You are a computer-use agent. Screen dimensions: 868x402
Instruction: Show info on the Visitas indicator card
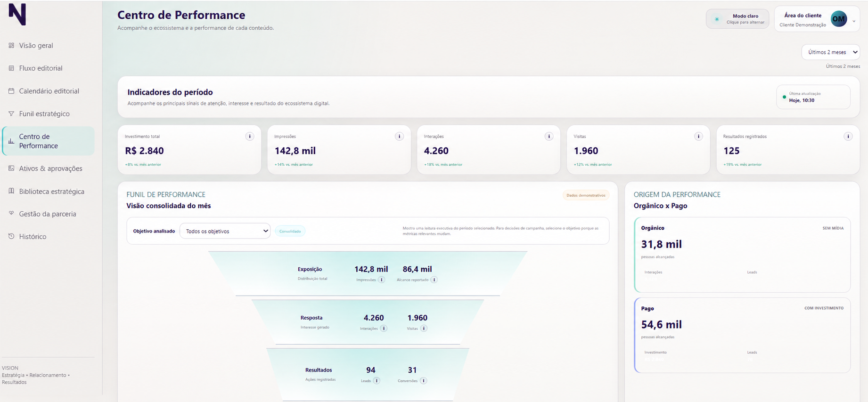698,137
